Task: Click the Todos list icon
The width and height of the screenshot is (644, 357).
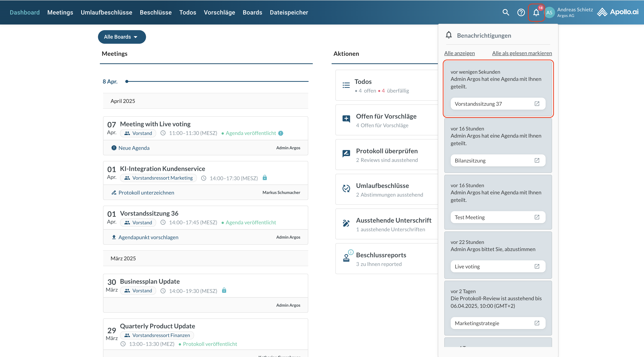Action: pyautogui.click(x=346, y=85)
